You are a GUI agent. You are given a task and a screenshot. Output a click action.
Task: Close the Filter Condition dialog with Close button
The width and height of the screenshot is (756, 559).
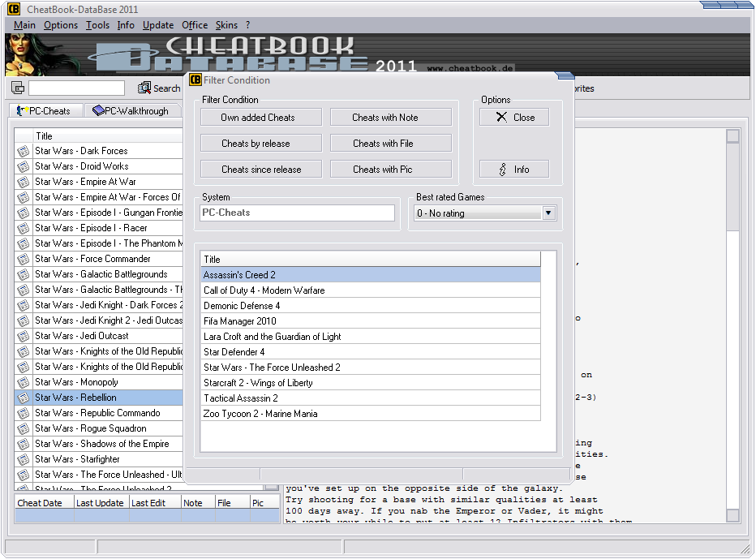point(514,118)
